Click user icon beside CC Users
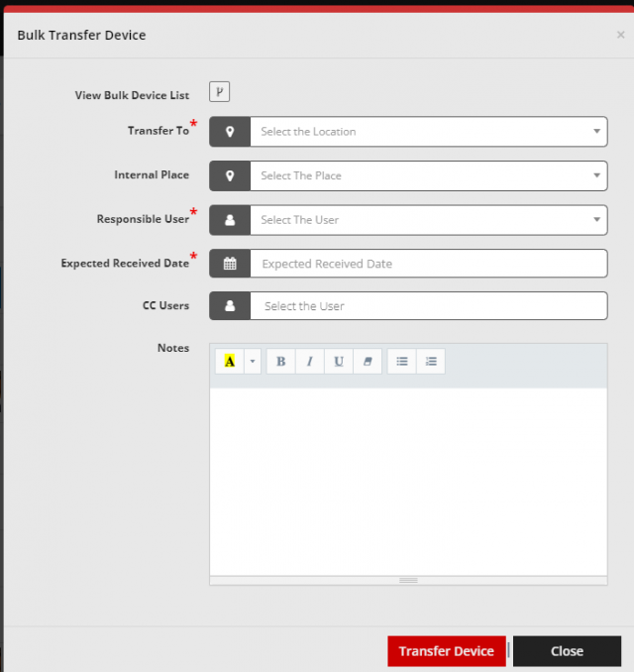This screenshot has height=672, width=634. (x=230, y=305)
